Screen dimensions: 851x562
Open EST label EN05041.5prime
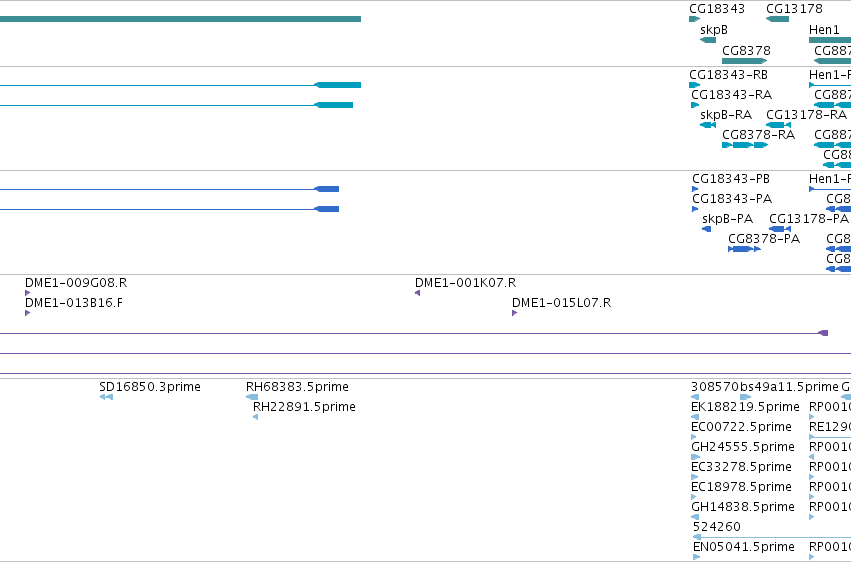(x=744, y=547)
